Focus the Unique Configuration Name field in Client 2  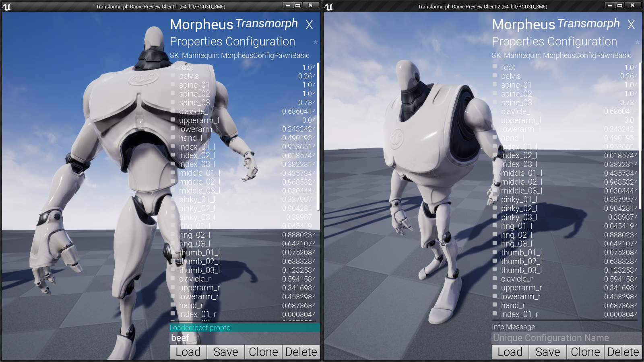(566, 338)
